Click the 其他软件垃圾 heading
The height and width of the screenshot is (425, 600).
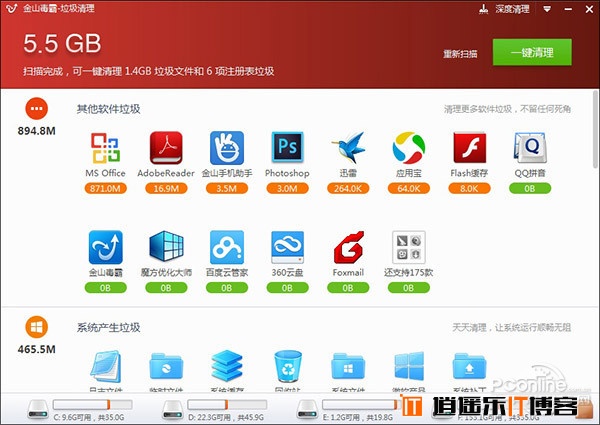[108, 109]
